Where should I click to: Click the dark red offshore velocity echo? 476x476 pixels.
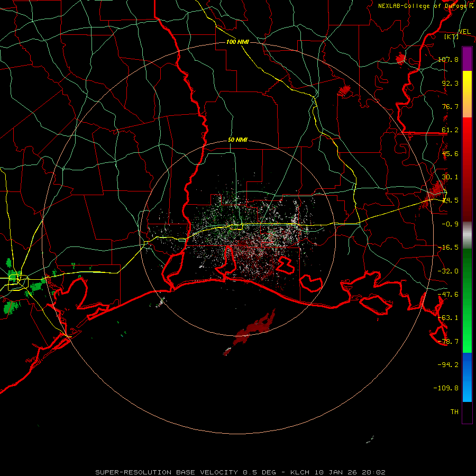(x=255, y=327)
